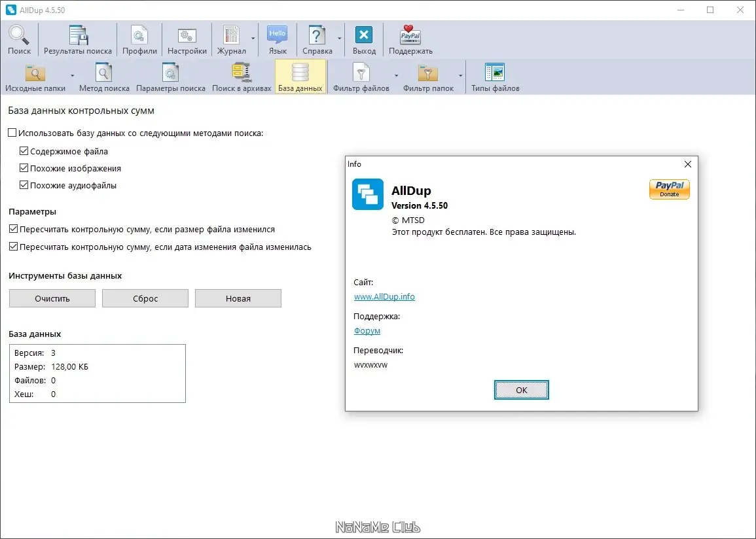
Task: Toggle recalculate checksum if file size changed
Action: (14, 229)
